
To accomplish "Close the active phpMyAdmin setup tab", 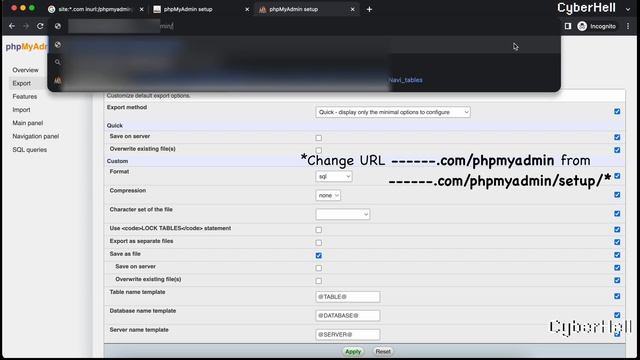I will point(353,9).
